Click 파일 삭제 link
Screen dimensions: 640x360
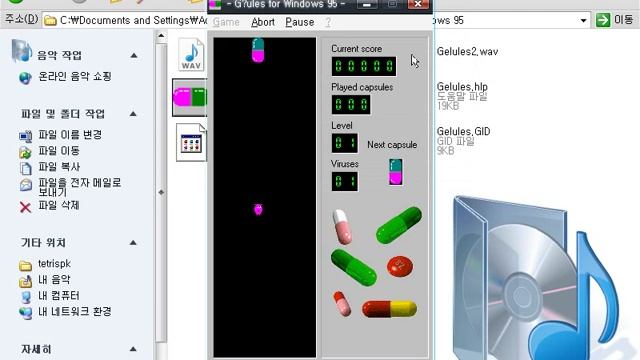(59, 205)
